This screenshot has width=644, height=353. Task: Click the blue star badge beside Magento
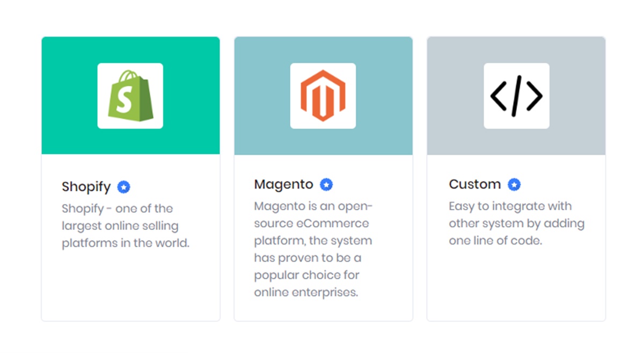click(326, 184)
